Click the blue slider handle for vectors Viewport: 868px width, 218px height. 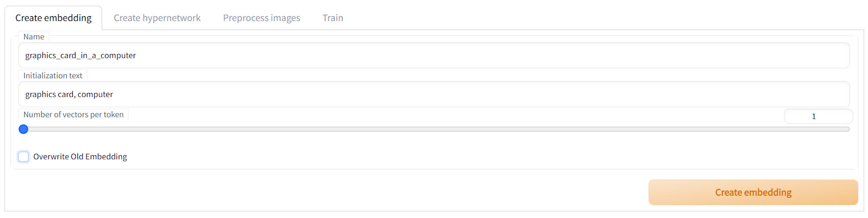point(23,129)
